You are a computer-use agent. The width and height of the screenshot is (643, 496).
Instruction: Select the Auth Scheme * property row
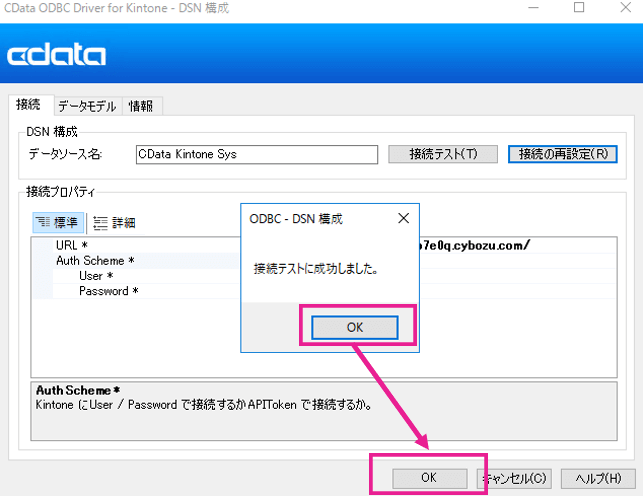point(324,261)
